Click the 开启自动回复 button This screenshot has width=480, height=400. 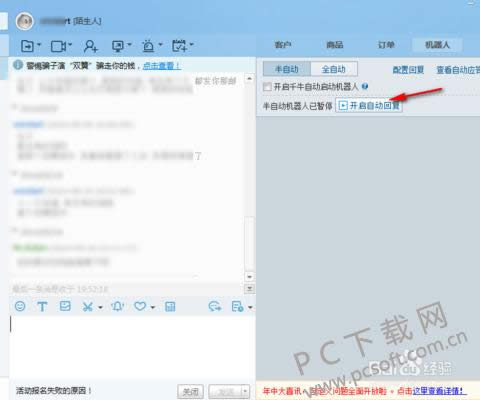click(x=369, y=106)
